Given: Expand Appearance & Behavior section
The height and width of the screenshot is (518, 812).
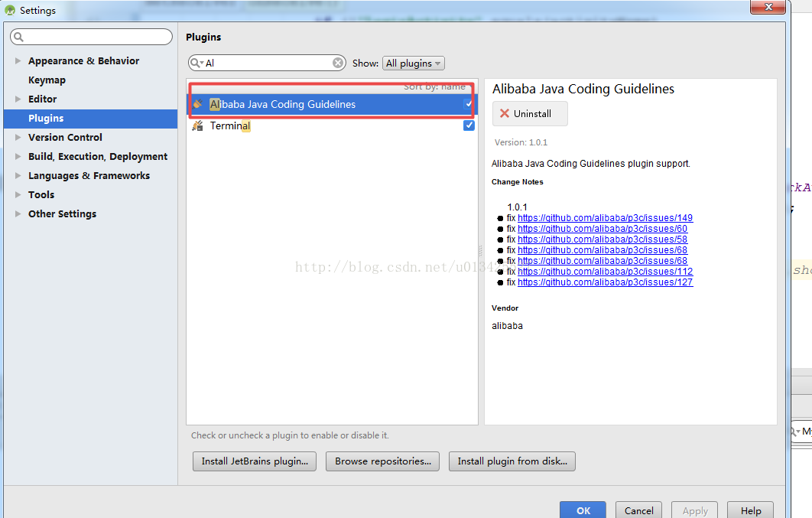Looking at the screenshot, I should (18, 60).
